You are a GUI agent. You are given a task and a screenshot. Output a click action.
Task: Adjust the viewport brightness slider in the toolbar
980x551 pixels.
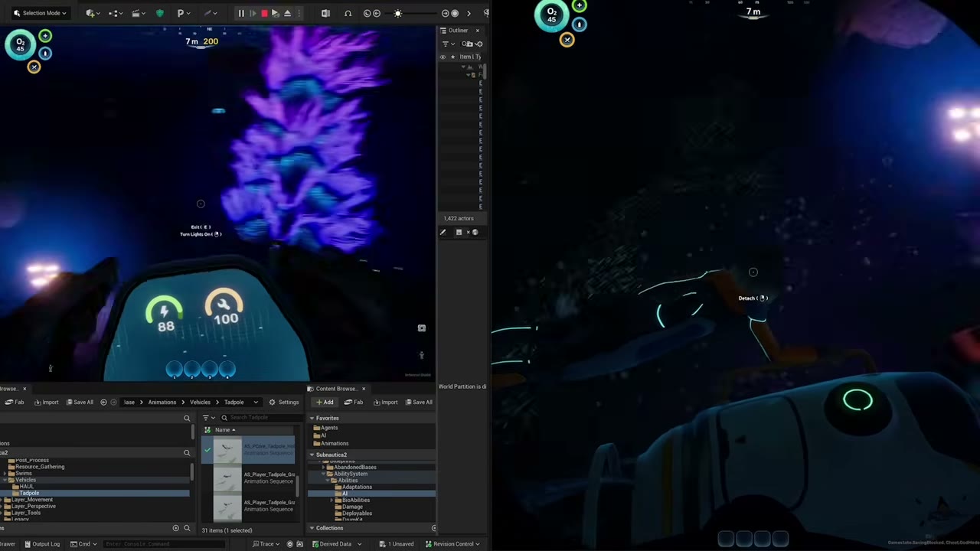point(398,13)
